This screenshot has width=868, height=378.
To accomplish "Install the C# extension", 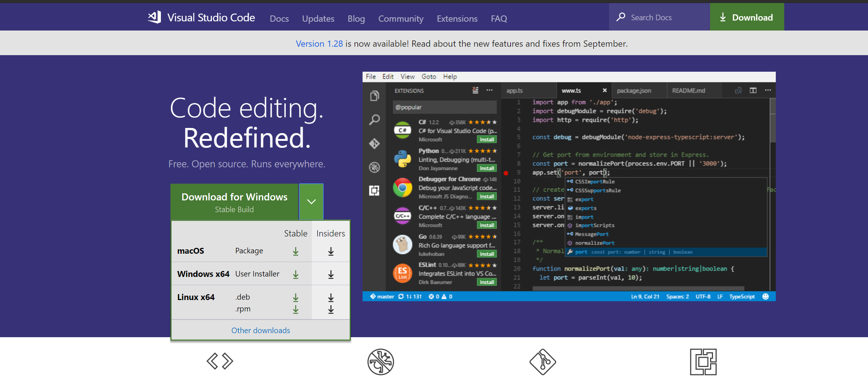I will point(487,140).
